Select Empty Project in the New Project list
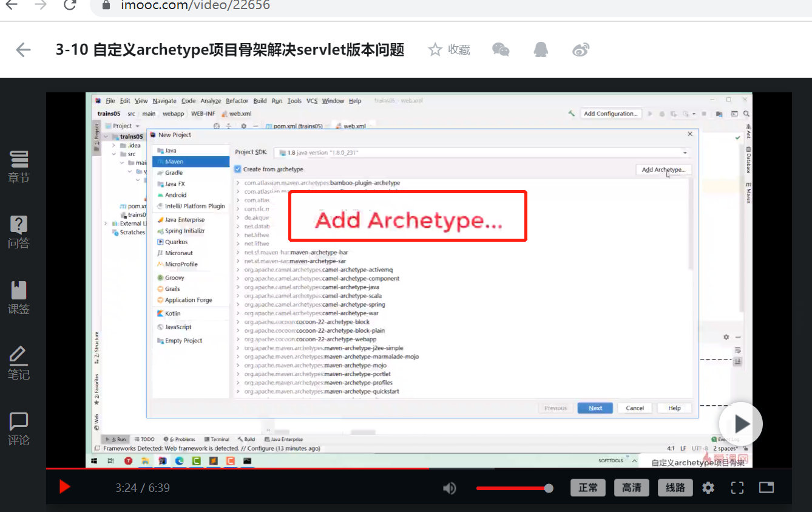This screenshot has width=812, height=512. (x=191, y=341)
